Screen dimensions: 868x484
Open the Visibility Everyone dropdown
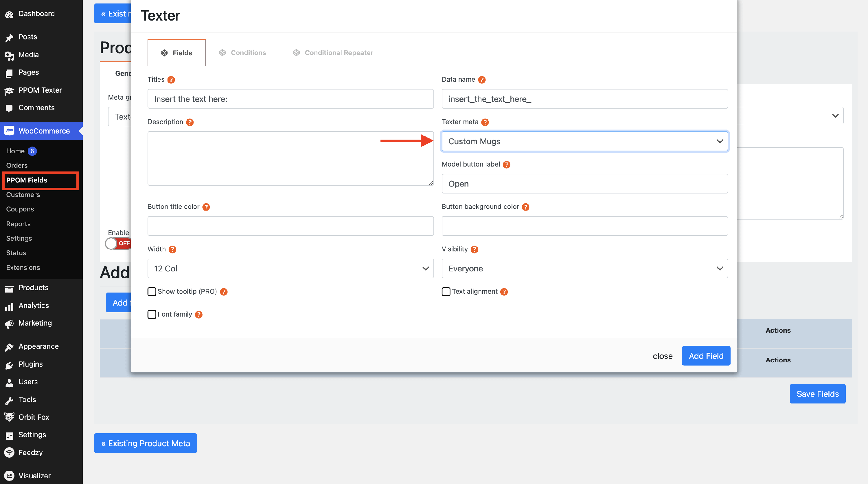(585, 269)
